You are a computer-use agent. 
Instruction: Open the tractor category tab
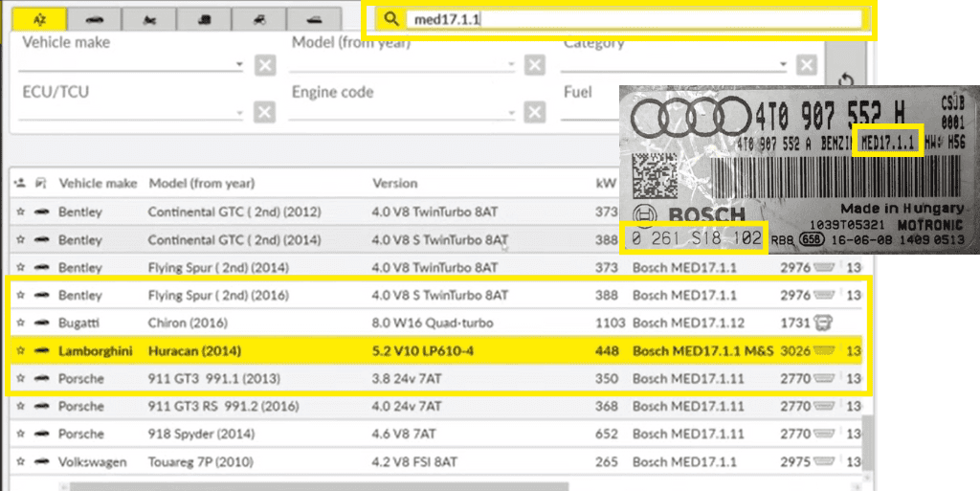coord(259,18)
